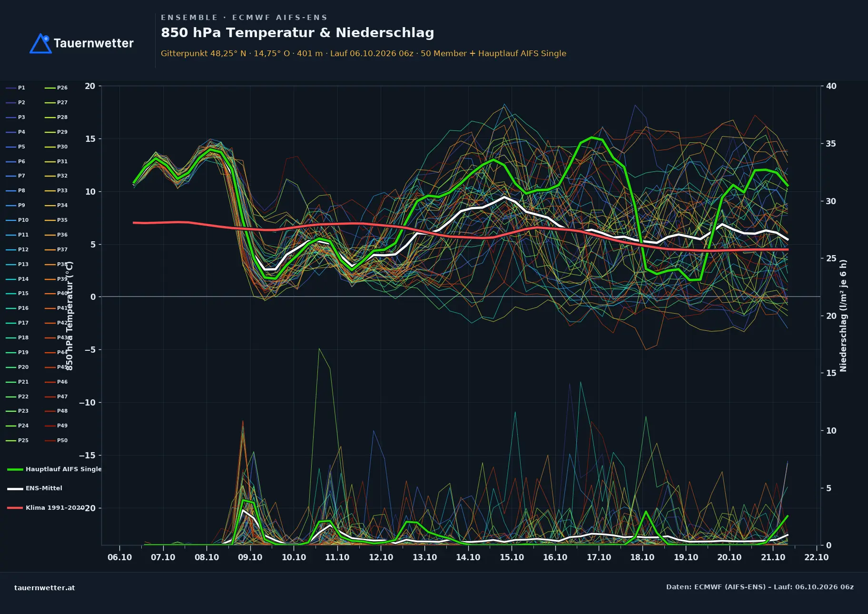
Task: Select legend entry P47
Action: point(56,396)
